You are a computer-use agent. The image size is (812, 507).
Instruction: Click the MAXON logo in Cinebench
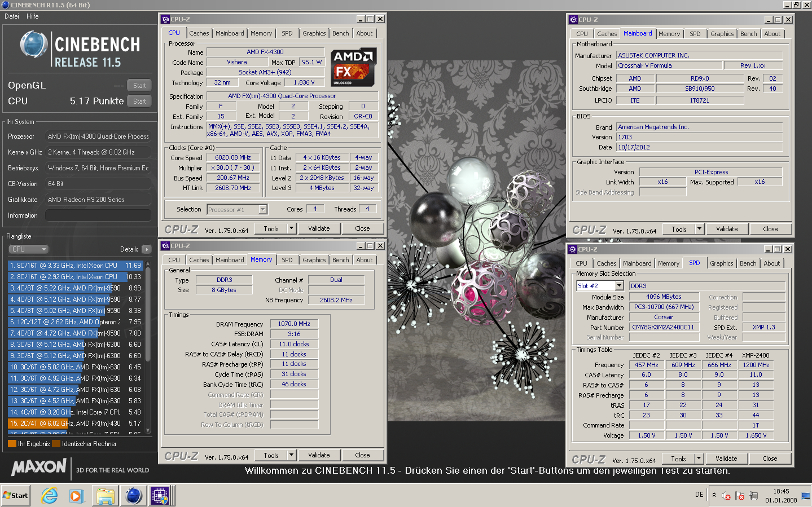(x=39, y=467)
